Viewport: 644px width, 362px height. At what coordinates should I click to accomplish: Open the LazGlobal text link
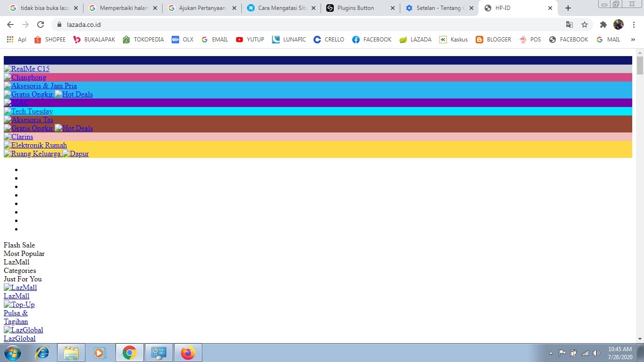click(19, 338)
